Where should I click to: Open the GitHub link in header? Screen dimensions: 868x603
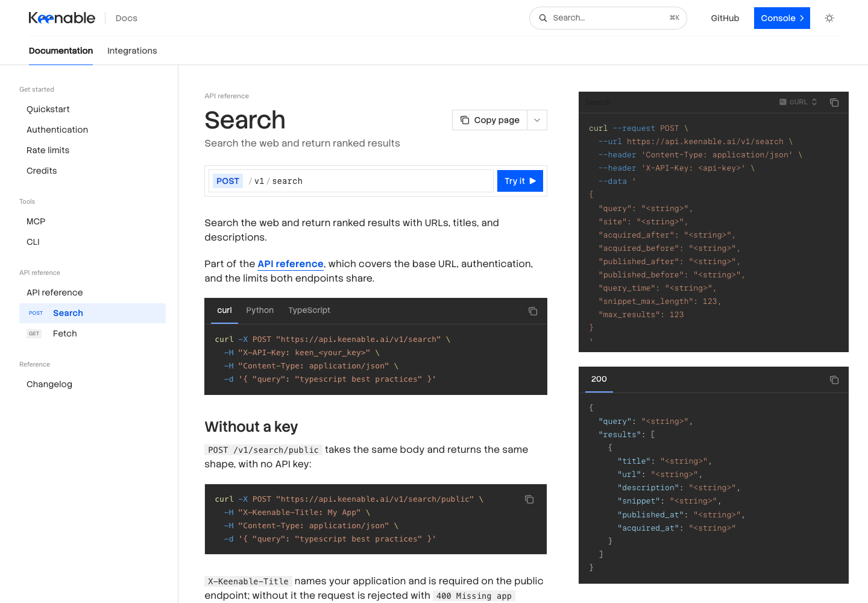(725, 18)
